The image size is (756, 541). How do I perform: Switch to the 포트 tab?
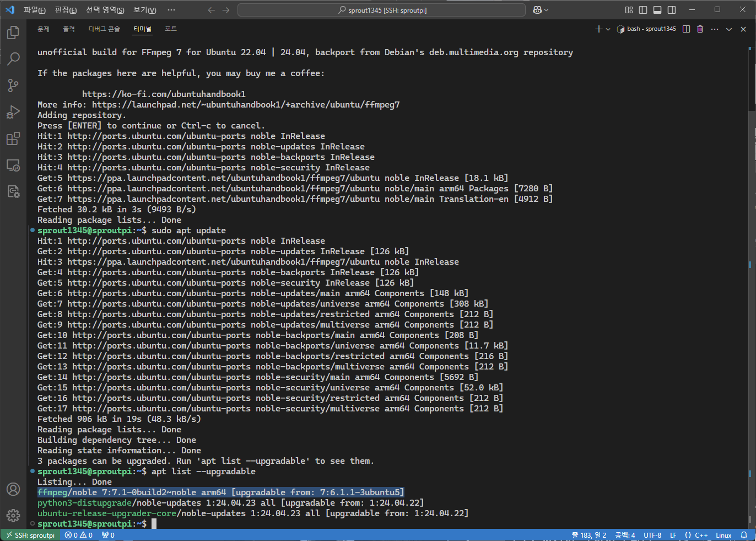click(171, 29)
